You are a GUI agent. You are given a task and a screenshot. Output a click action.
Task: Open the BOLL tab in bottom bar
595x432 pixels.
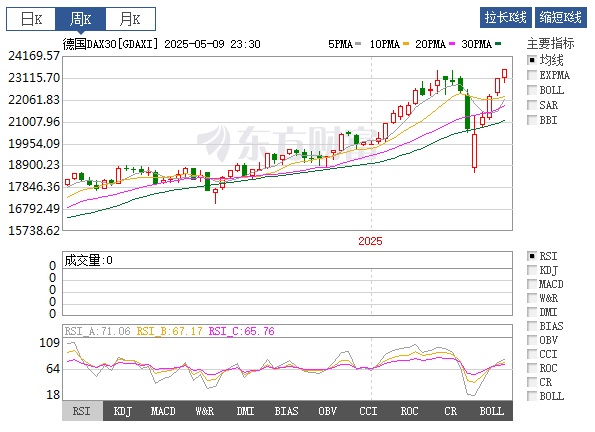492,411
